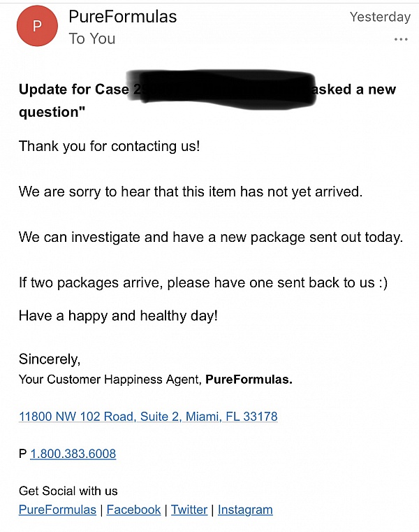The width and height of the screenshot is (419, 532).
Task: Click the "We are sorry to hear" sentence
Action: point(191,192)
